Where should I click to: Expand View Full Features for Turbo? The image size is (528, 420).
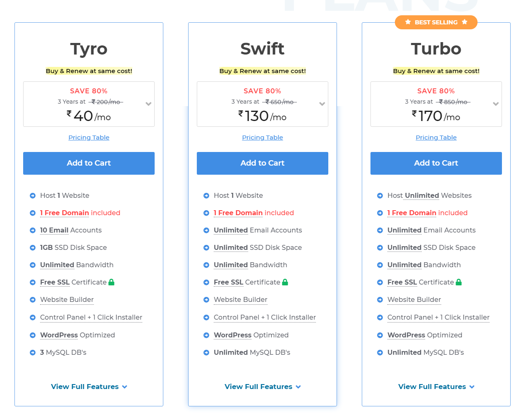436,387
